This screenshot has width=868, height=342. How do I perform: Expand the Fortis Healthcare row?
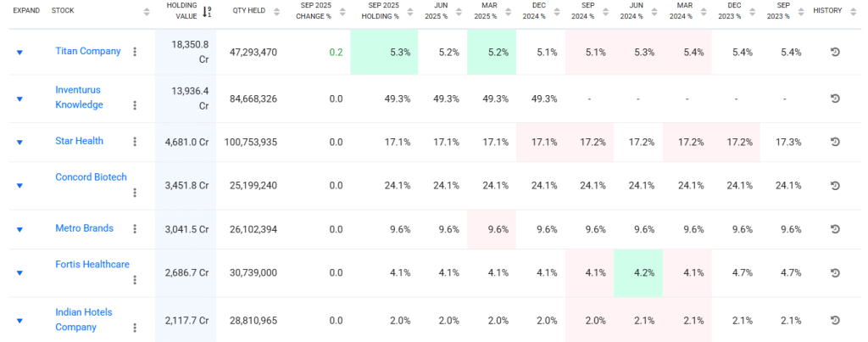tap(19, 273)
